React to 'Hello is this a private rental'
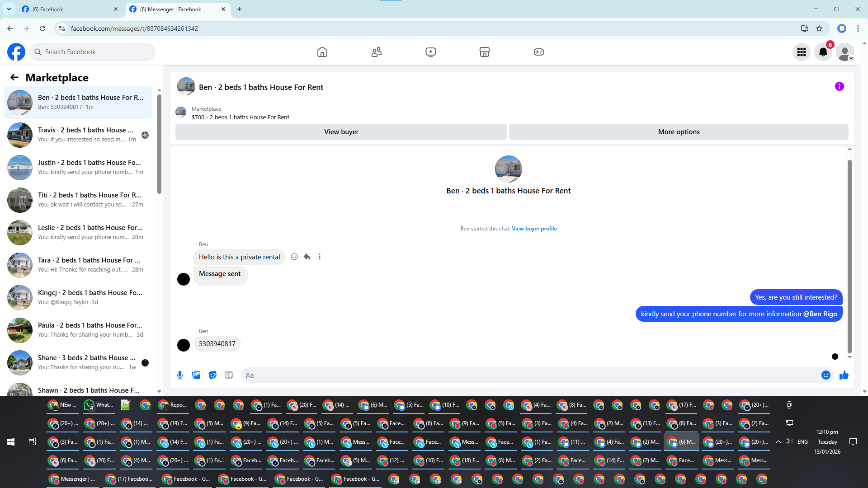 click(x=294, y=257)
